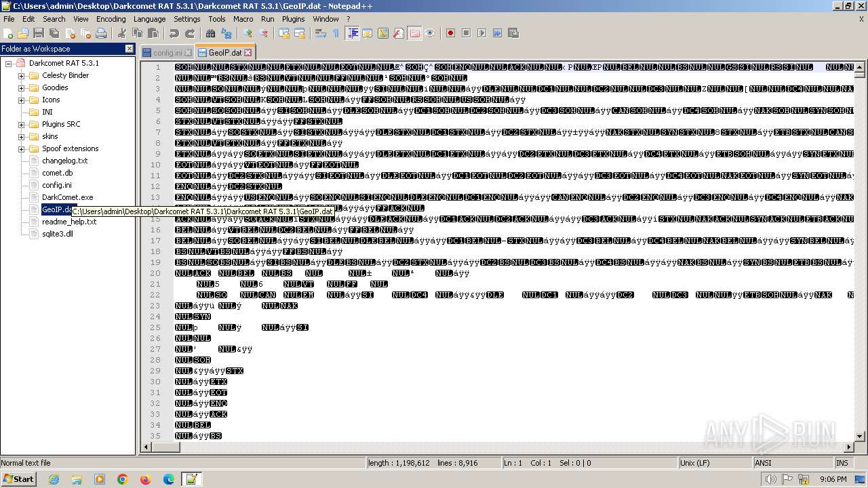Viewport: 868px width, 488px height.
Task: Click Run Macro Multiple Times icon
Action: [x=497, y=33]
